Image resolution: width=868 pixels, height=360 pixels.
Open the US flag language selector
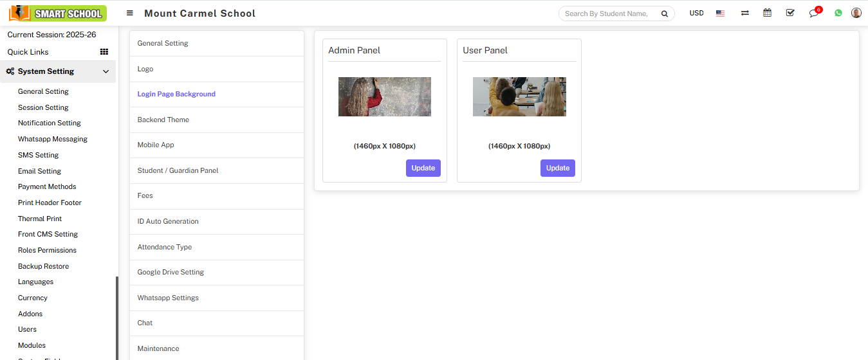coord(720,14)
